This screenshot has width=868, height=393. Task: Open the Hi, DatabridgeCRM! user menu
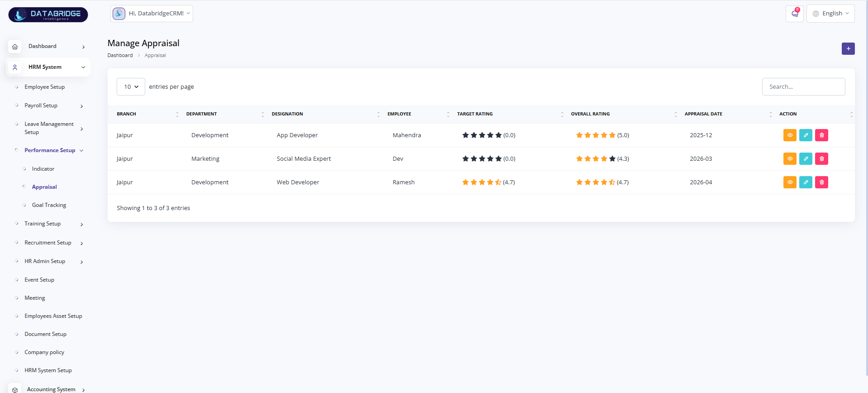pyautogui.click(x=152, y=14)
